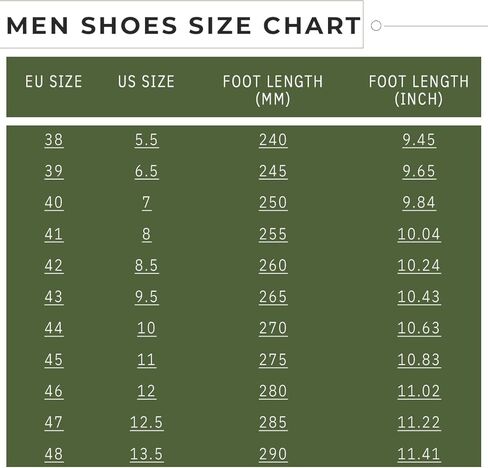
Task: Click the 9.45 inch link
Action: (x=419, y=140)
